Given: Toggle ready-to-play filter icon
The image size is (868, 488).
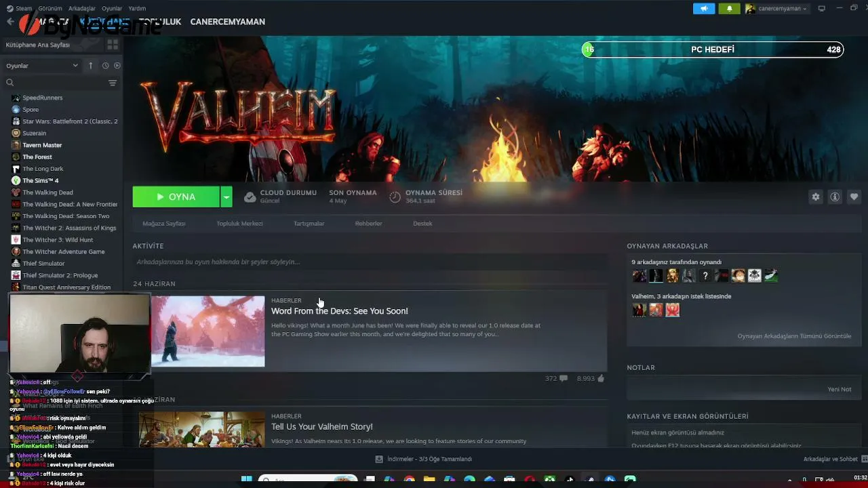Looking at the screenshot, I should click(117, 66).
